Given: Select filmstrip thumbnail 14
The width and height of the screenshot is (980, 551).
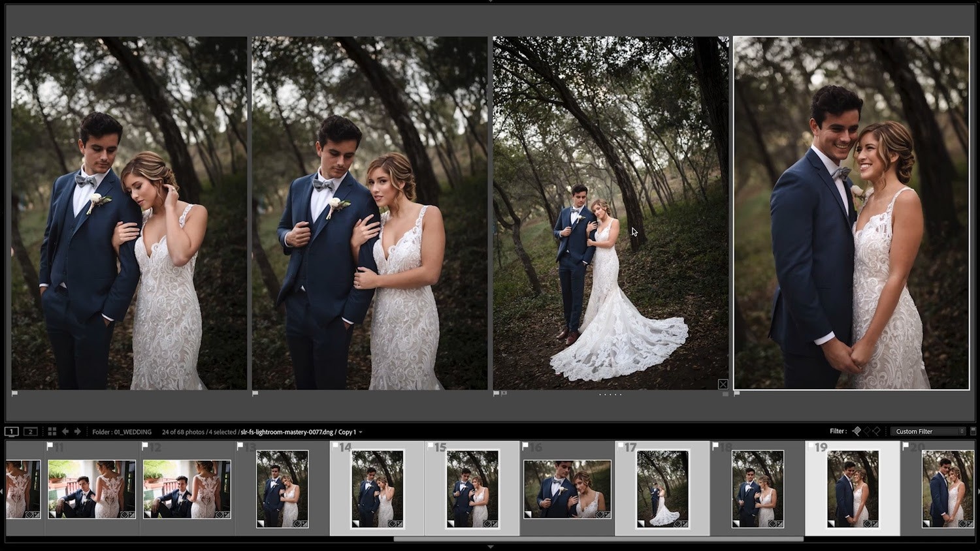Looking at the screenshot, I should click(378, 489).
